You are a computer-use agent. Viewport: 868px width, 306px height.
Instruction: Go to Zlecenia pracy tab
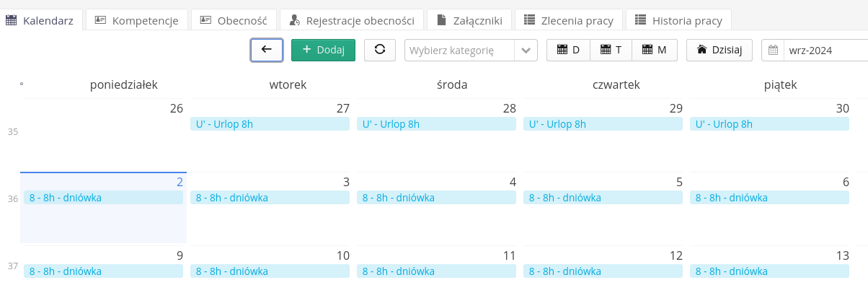pos(564,20)
